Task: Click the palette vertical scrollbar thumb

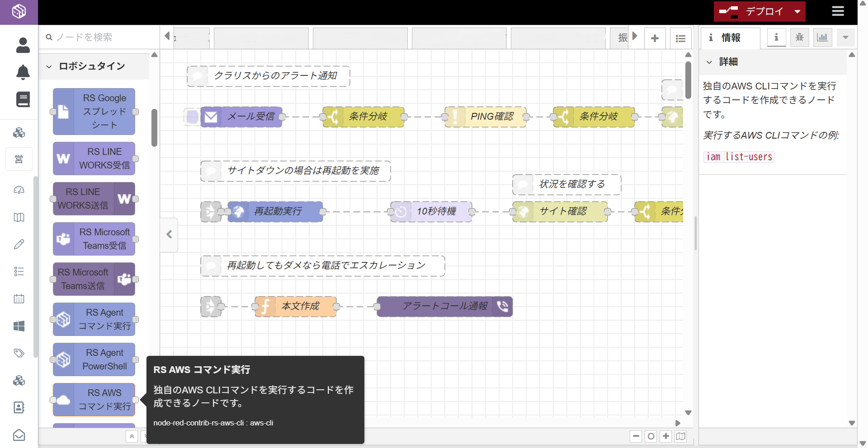Action: 154,127
